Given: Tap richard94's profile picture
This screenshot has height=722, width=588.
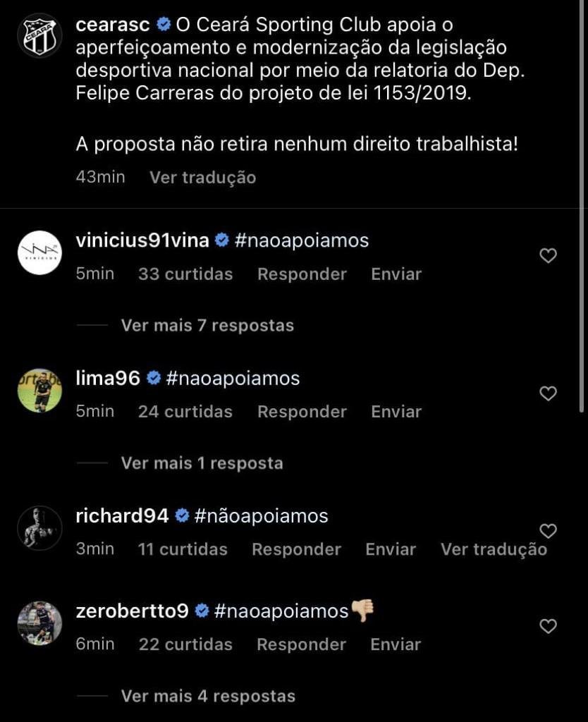Looking at the screenshot, I should click(x=39, y=527).
